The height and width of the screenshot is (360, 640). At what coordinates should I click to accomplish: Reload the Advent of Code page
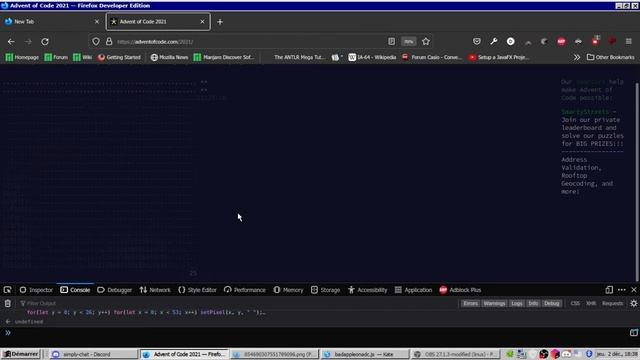point(45,42)
